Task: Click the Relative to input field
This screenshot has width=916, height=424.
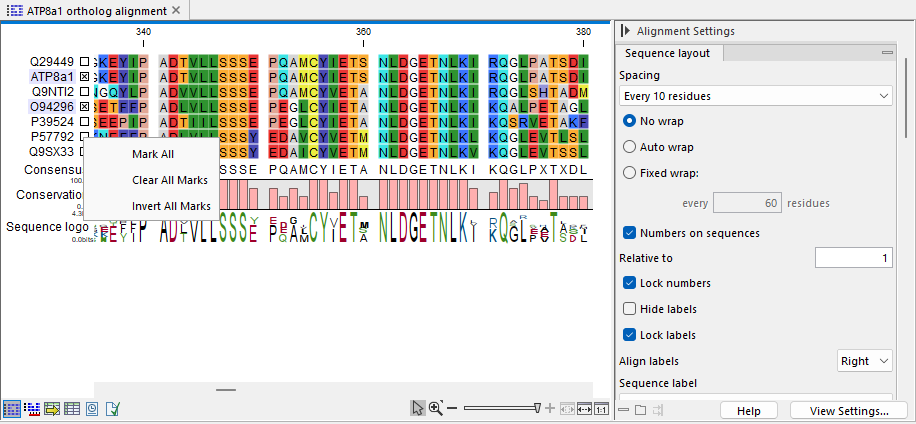Action: pyautogui.click(x=853, y=258)
